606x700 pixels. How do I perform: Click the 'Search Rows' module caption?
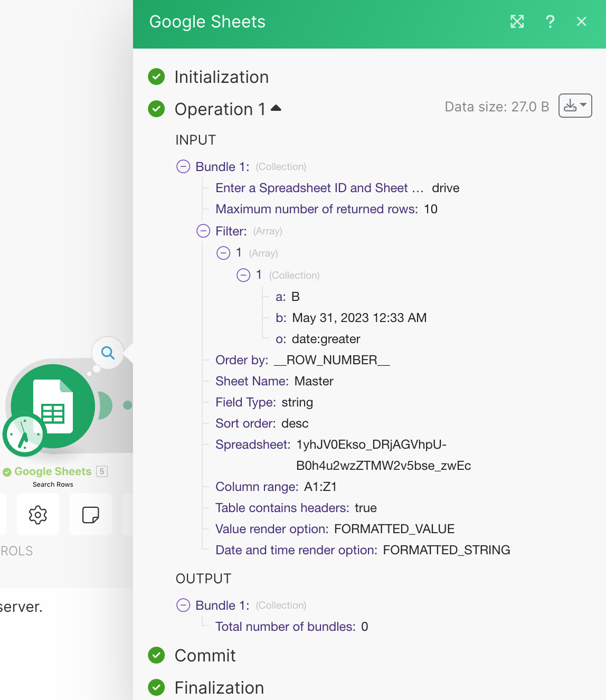pyautogui.click(x=53, y=485)
